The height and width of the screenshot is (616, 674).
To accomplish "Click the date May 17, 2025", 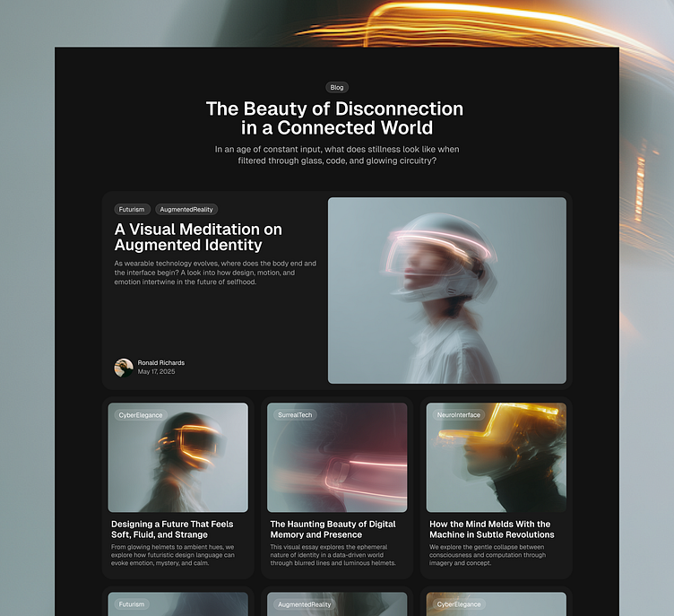I will 156,372.
